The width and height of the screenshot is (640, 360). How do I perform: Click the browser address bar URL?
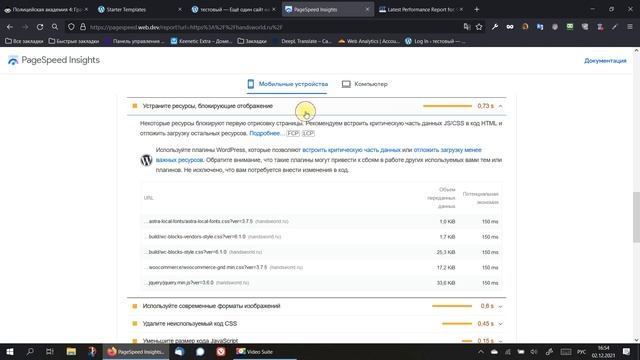(x=186, y=27)
